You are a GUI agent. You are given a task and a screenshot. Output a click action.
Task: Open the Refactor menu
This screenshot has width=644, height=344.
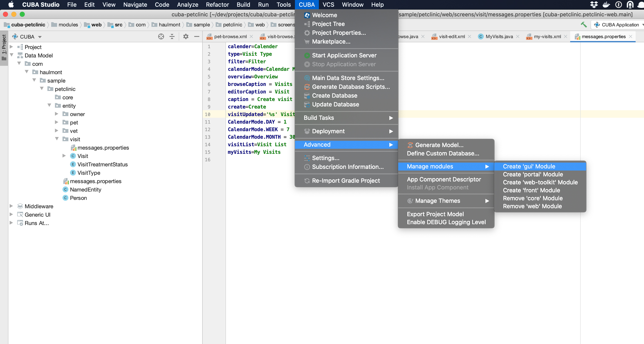[x=217, y=5]
